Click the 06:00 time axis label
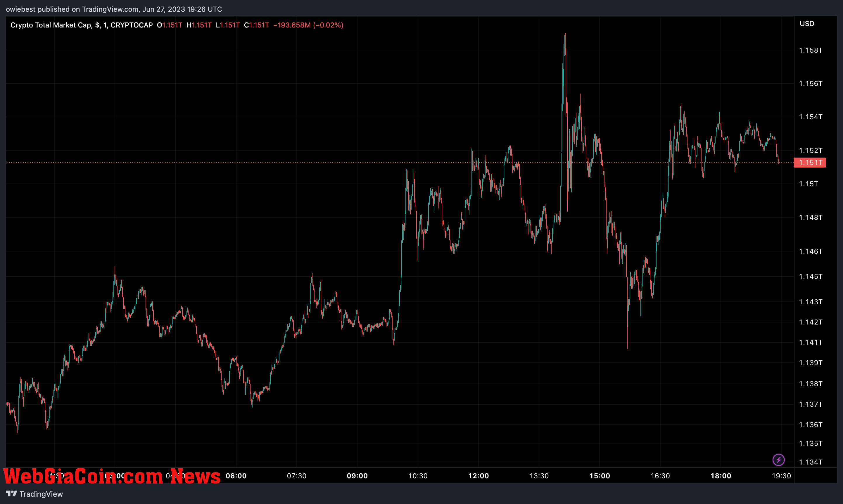 (236, 476)
